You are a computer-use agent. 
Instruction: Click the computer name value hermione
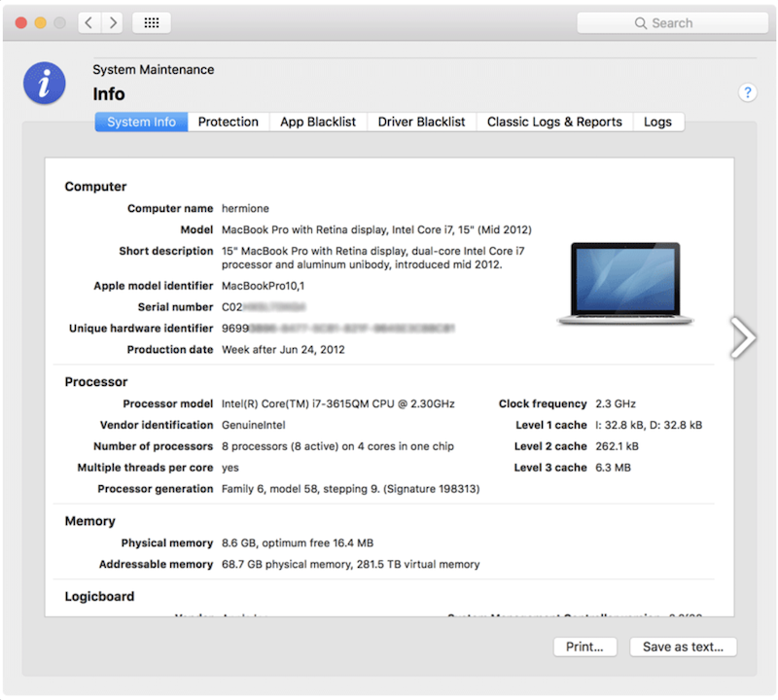[245, 208]
